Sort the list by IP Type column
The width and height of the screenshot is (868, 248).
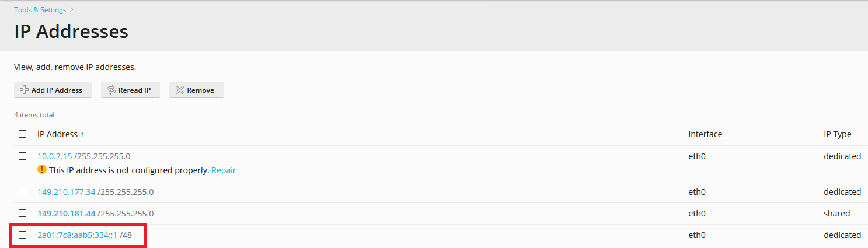837,134
